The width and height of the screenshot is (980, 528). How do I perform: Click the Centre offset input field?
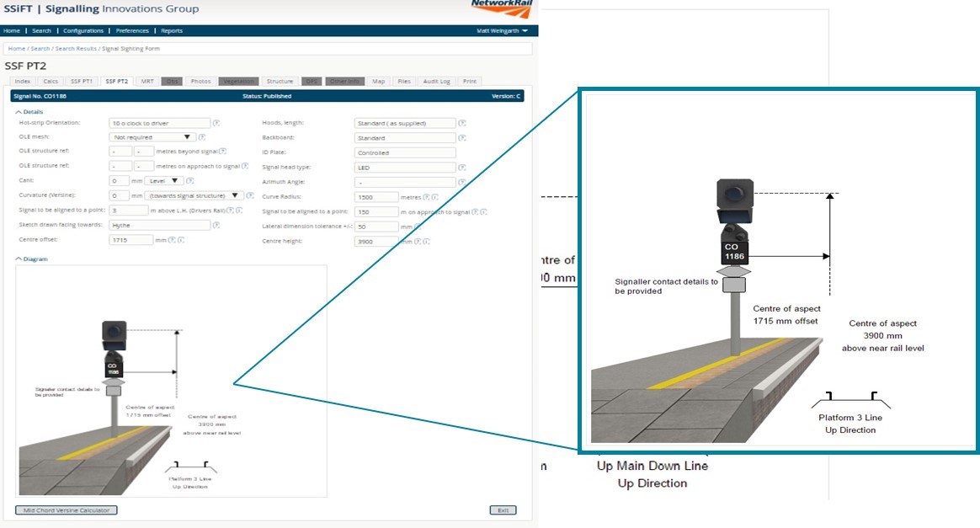[131, 240]
